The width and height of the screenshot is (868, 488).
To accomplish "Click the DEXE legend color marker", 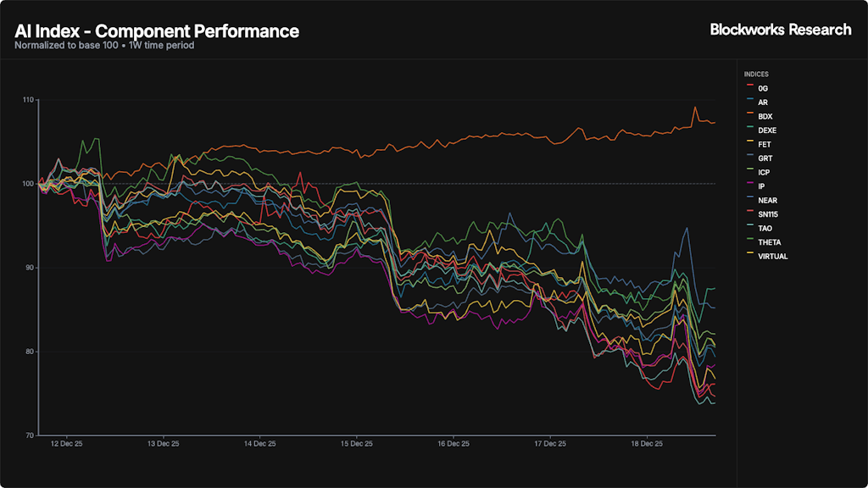I will click(x=748, y=130).
